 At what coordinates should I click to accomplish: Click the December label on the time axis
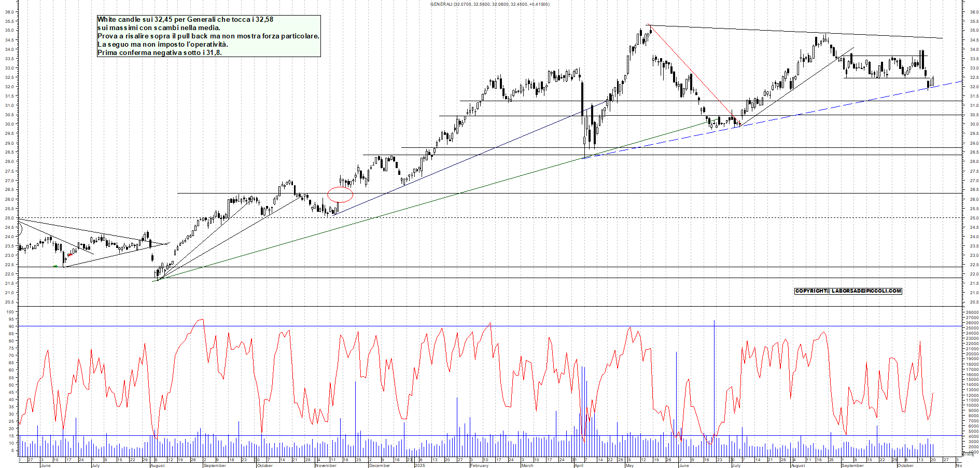pos(379,465)
